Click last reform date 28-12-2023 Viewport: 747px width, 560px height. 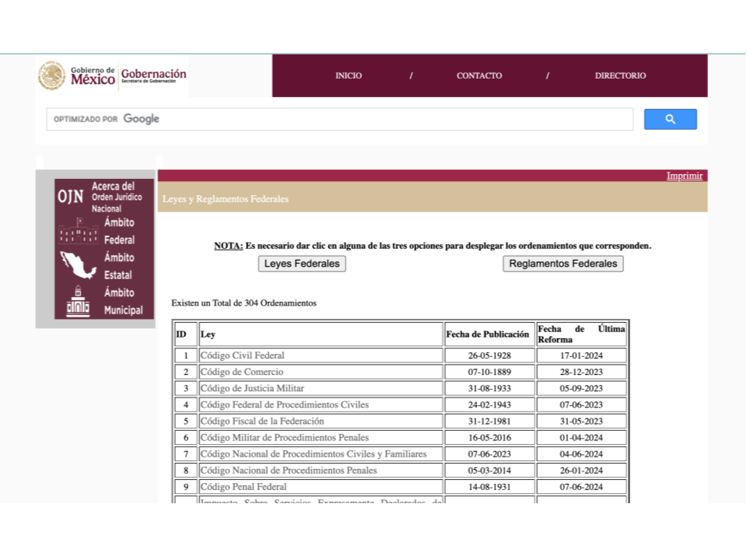coord(581,372)
